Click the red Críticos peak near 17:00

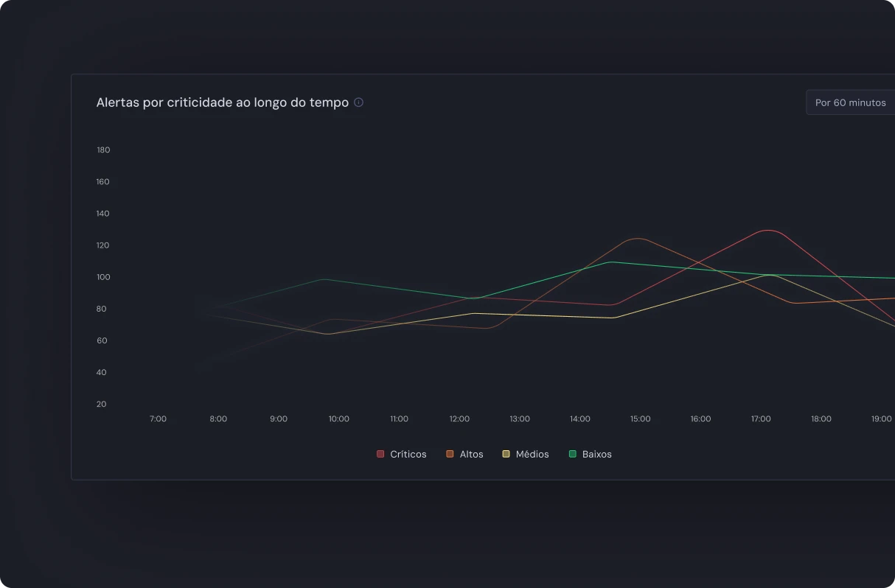coord(768,231)
